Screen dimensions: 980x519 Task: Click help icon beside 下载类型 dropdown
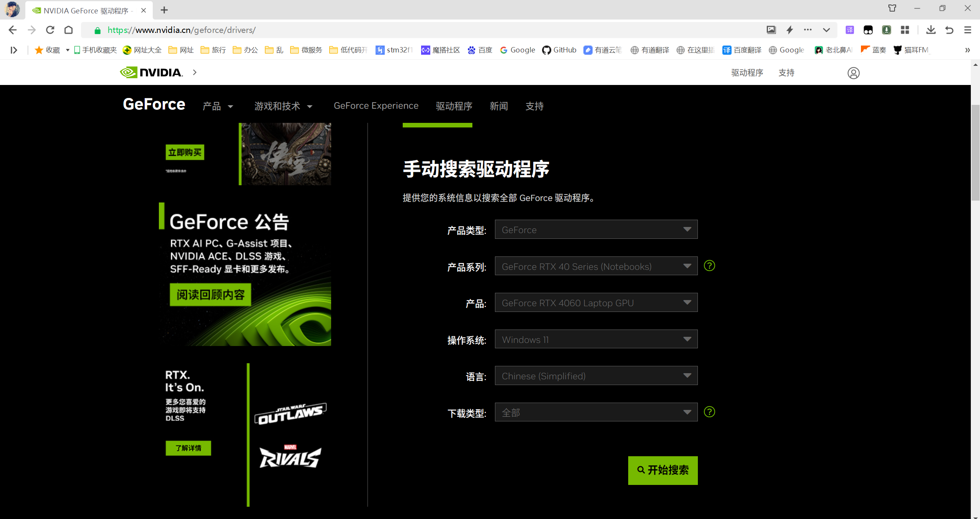coord(709,412)
